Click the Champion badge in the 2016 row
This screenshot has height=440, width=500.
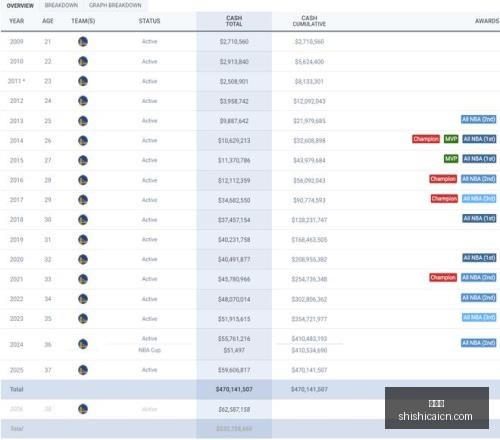coord(443,179)
